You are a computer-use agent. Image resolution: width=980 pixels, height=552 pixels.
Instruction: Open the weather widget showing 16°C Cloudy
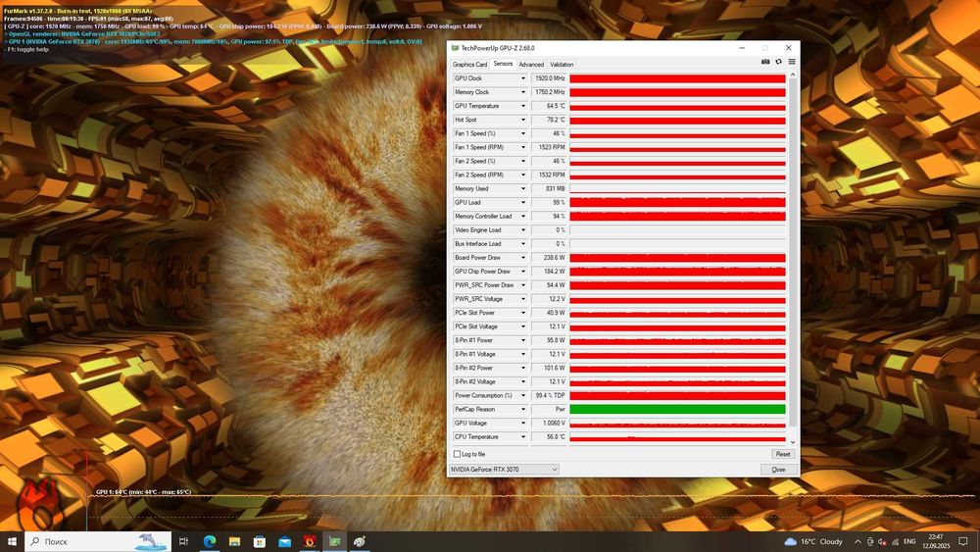tap(813, 541)
